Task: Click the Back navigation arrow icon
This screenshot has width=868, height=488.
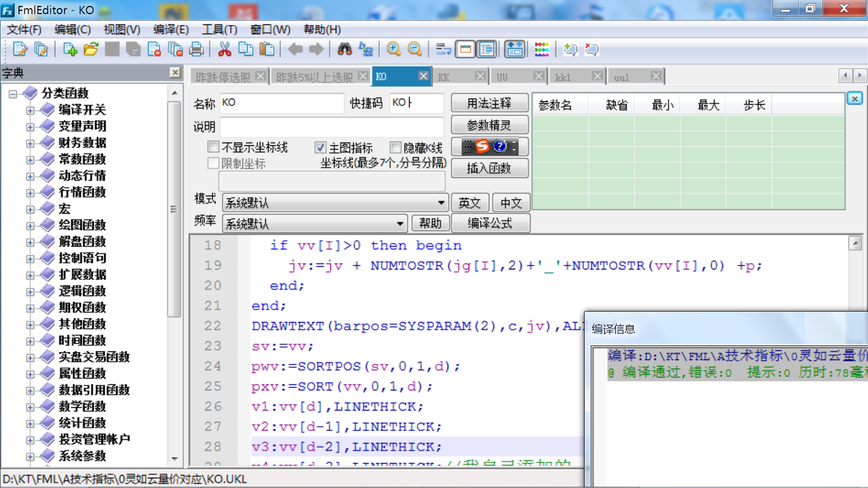Action: (296, 49)
